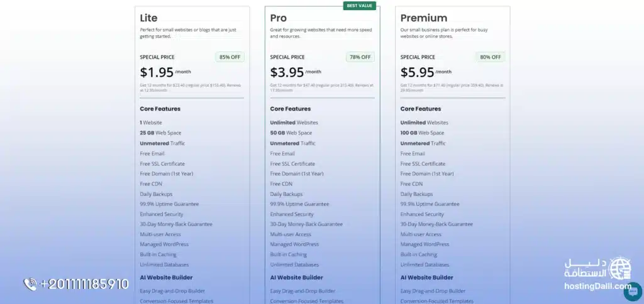Click Free Domain (1st Year) in Lite

click(166, 173)
